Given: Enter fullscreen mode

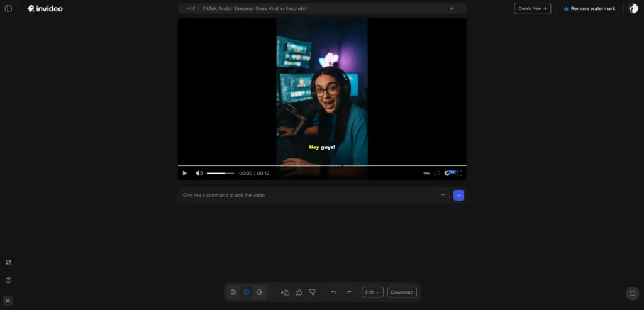Looking at the screenshot, I should click(460, 174).
